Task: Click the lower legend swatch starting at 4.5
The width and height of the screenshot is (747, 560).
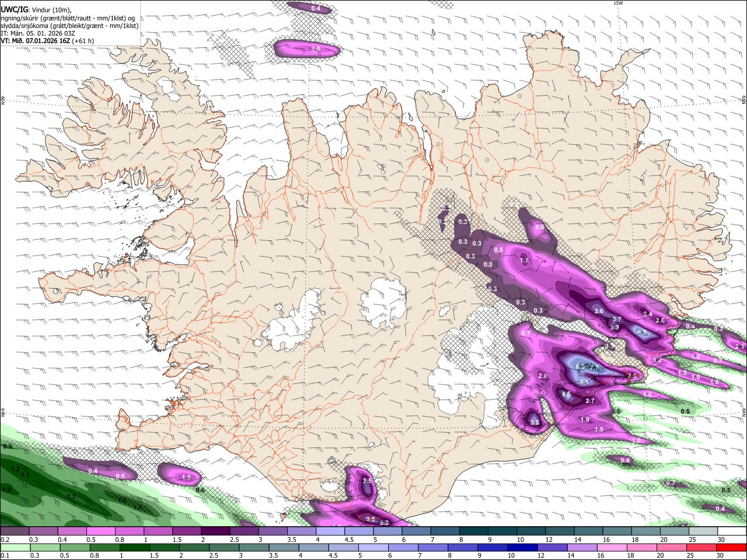Action: point(343,547)
